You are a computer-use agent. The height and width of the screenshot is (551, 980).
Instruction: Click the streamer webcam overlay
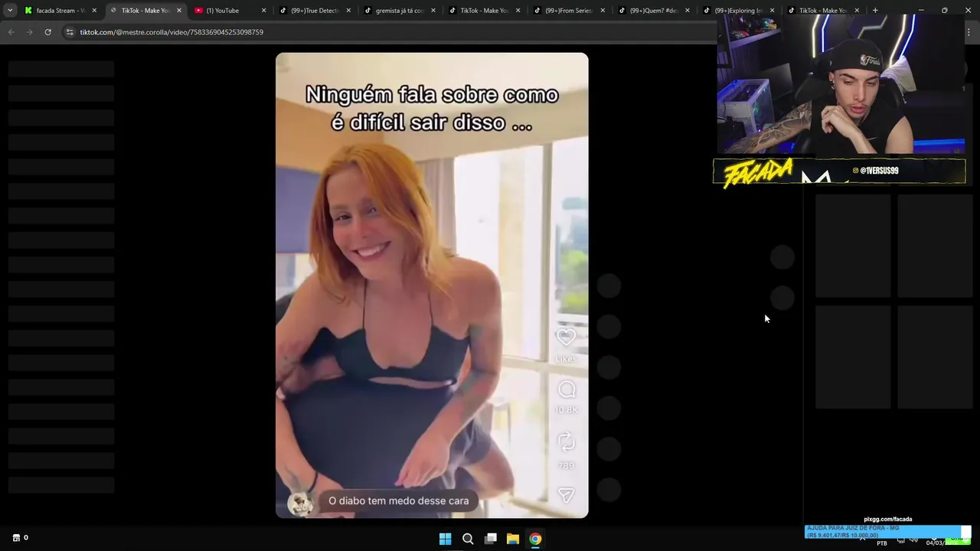click(x=841, y=84)
